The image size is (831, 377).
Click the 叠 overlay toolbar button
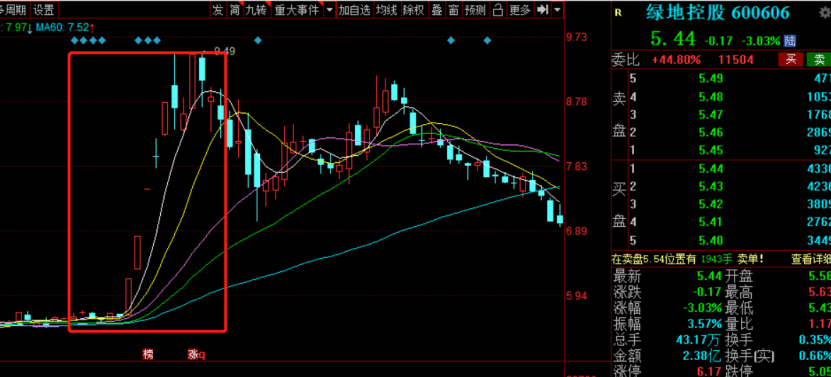[x=437, y=10]
